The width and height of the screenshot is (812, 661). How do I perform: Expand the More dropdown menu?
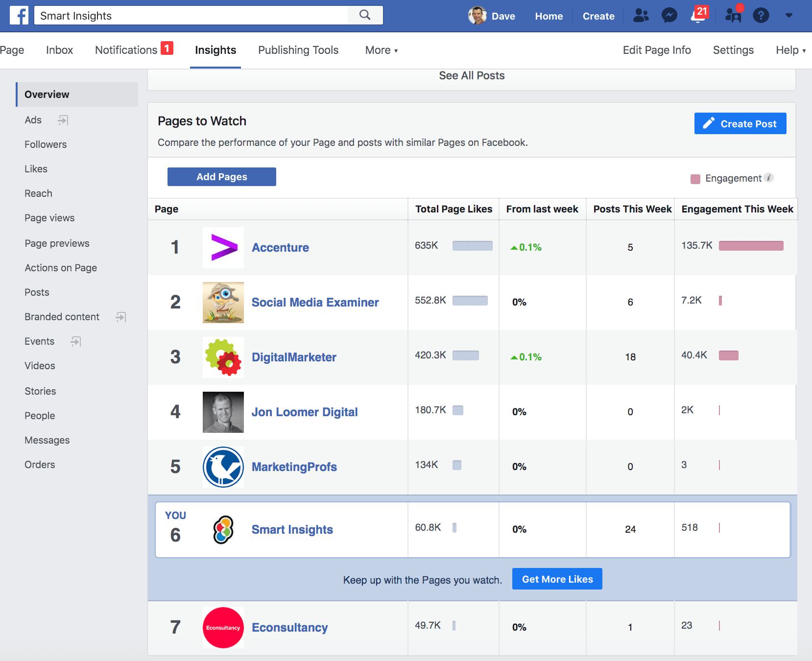point(382,50)
